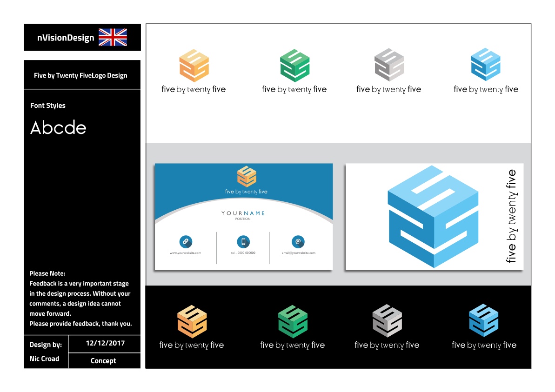Click www.yourwebsite.com on business card
The image size is (555, 392).
coord(186,253)
